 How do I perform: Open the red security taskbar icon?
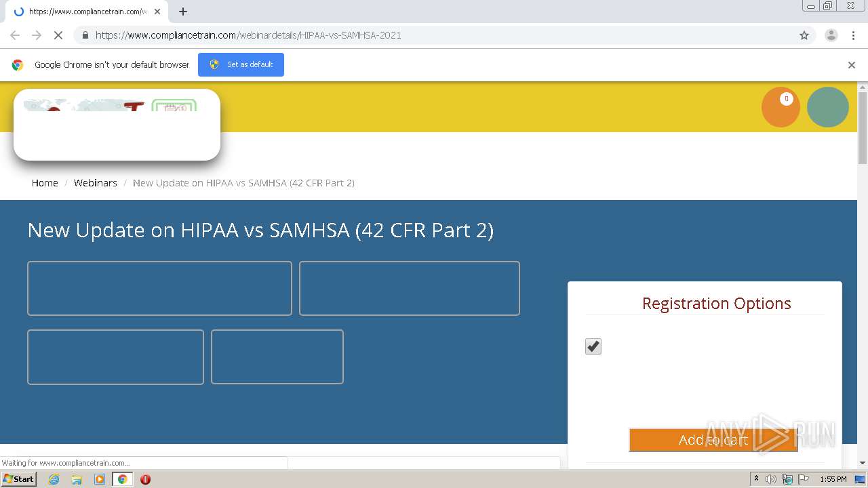coord(145,479)
